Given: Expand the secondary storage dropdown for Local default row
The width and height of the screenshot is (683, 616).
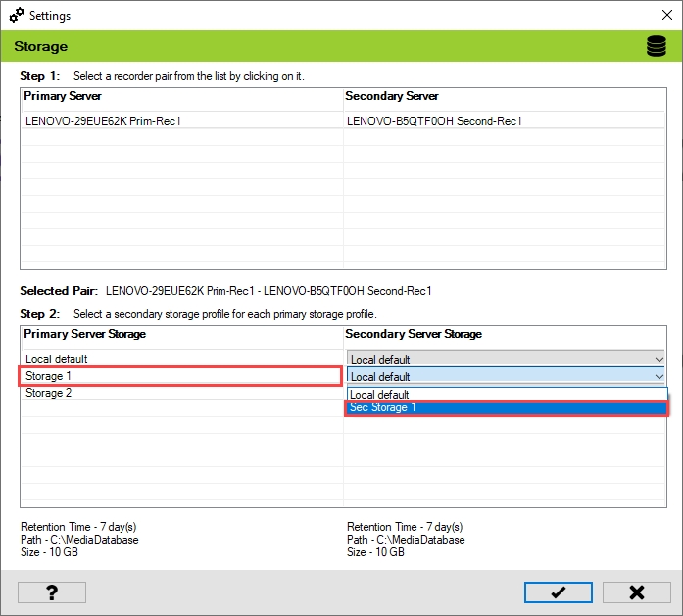Looking at the screenshot, I should click(x=658, y=360).
